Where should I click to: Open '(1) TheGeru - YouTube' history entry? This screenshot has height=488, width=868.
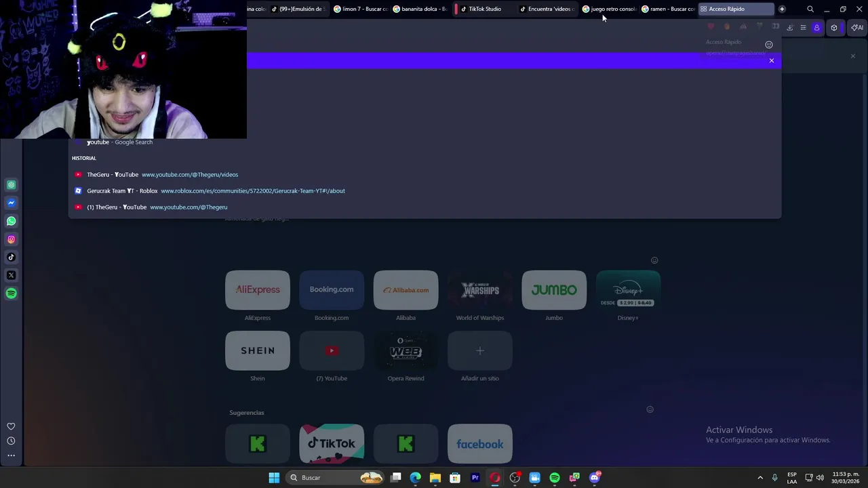425,207
